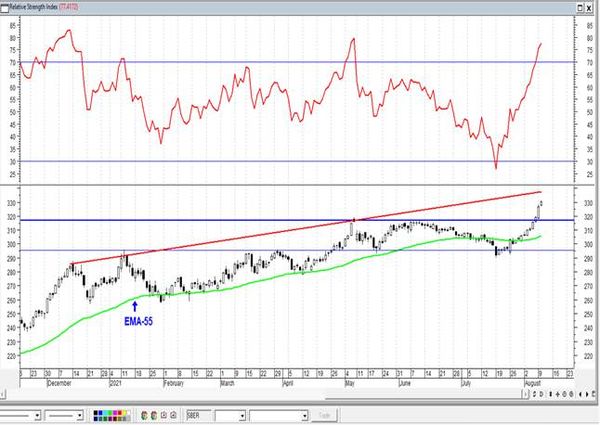Open Relative Strength Index panel menu icon
Viewport: 600px width, 425px height.
tap(4, 8)
